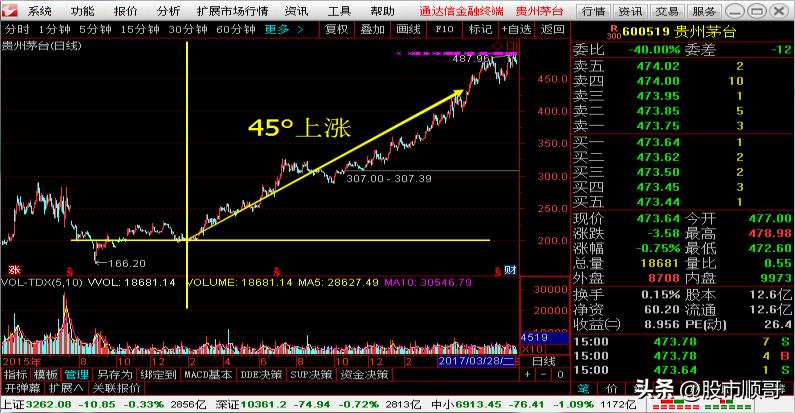The image size is (795, 413).
Task: Click the 贵州茅台(日线) chart title
Action: 42,46
